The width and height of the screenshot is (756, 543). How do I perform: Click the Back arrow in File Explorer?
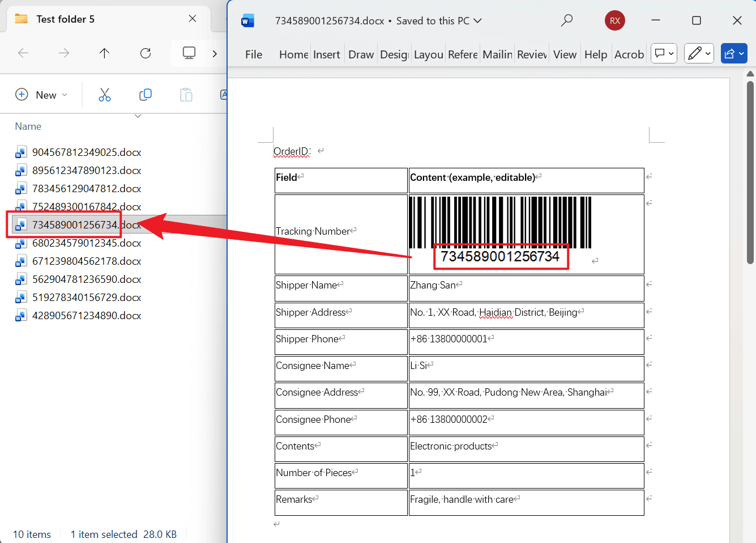[x=23, y=53]
